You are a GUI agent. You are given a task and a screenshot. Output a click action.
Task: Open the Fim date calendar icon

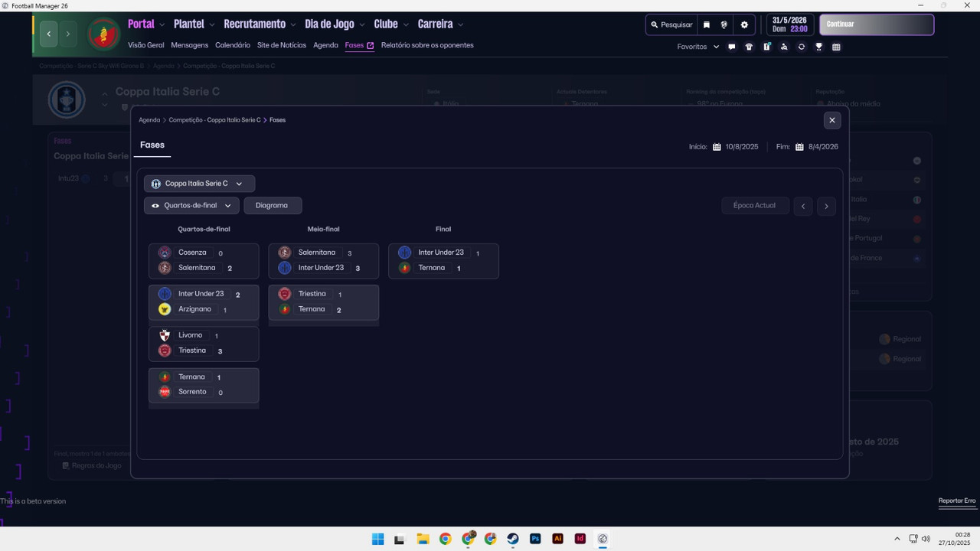pyautogui.click(x=799, y=147)
